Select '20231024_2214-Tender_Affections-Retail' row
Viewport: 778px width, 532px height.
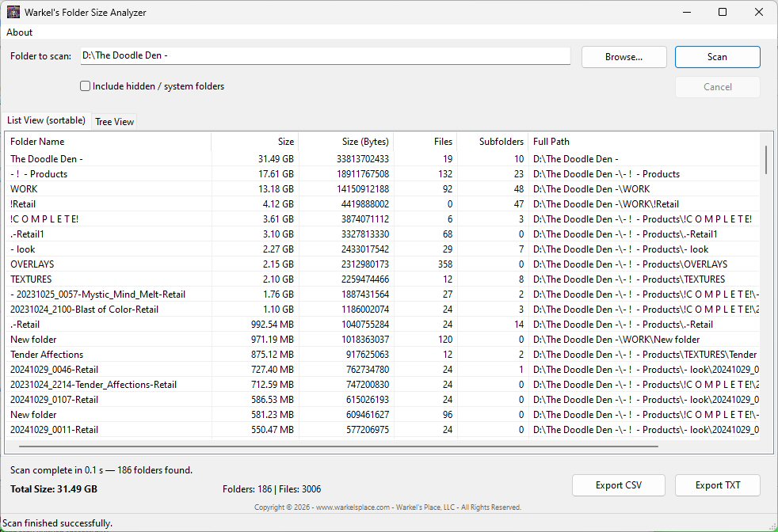[x=382, y=385]
